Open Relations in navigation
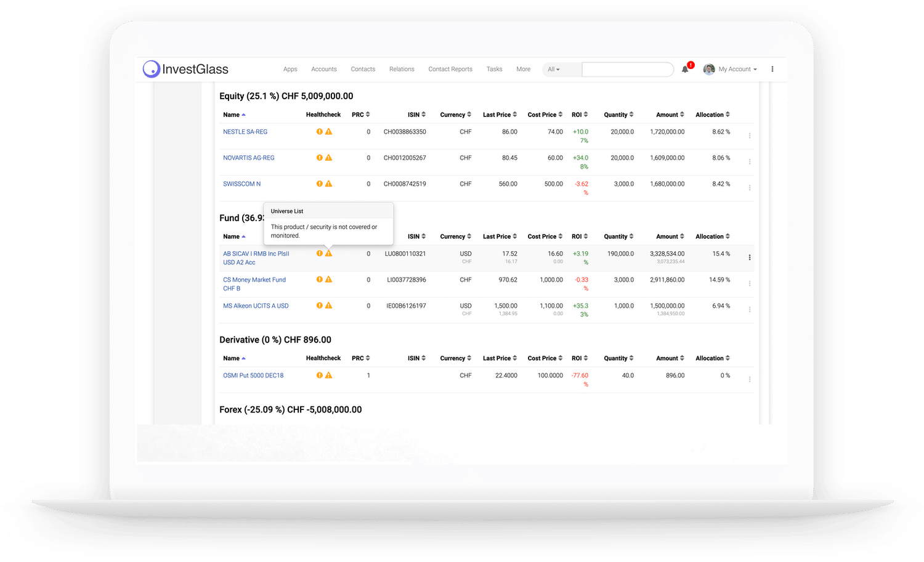The height and width of the screenshot is (562, 924). point(402,70)
